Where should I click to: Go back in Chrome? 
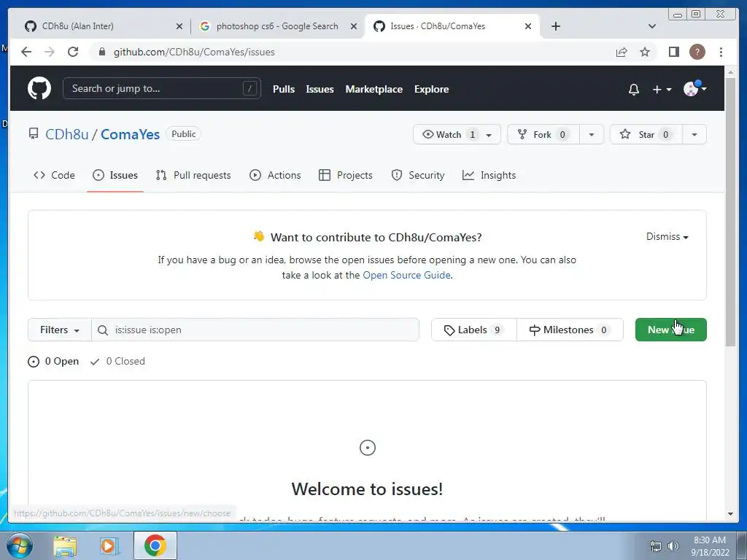pos(26,52)
